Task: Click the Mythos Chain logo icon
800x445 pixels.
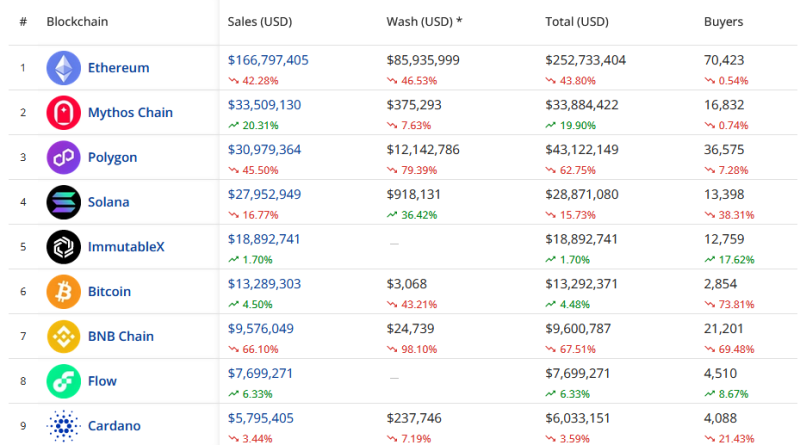Action: point(63,113)
